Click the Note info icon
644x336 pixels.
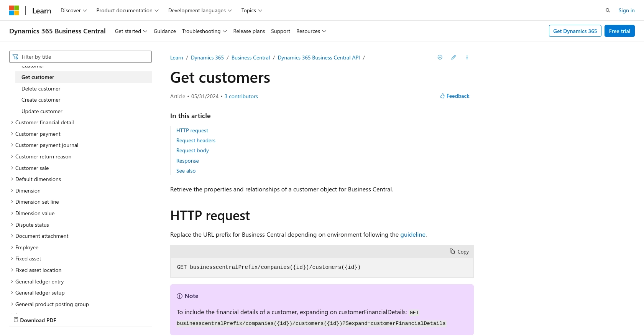[x=179, y=296]
